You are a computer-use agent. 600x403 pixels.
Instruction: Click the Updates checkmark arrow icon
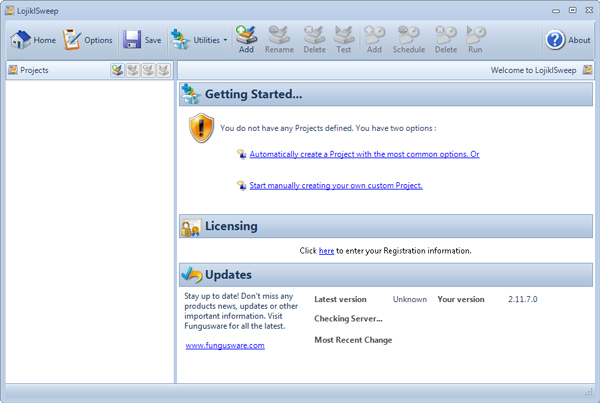coord(192,274)
